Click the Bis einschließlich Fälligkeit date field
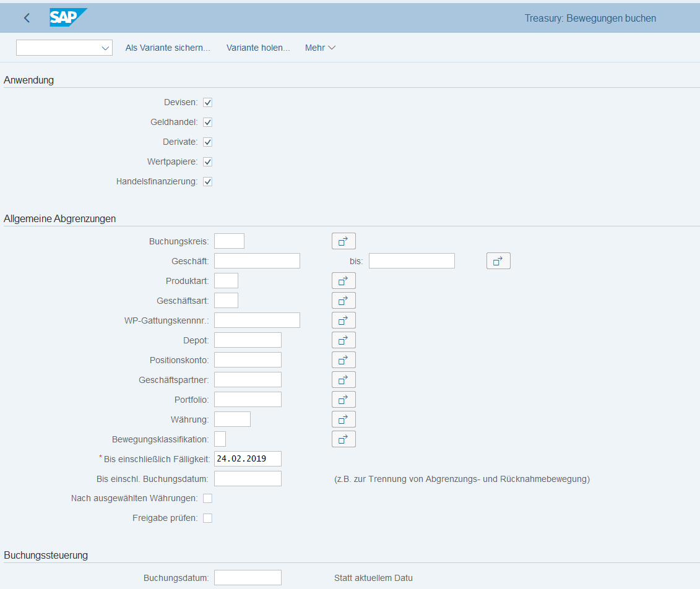Screen dimensions: 700x589 pyautogui.click(x=248, y=459)
